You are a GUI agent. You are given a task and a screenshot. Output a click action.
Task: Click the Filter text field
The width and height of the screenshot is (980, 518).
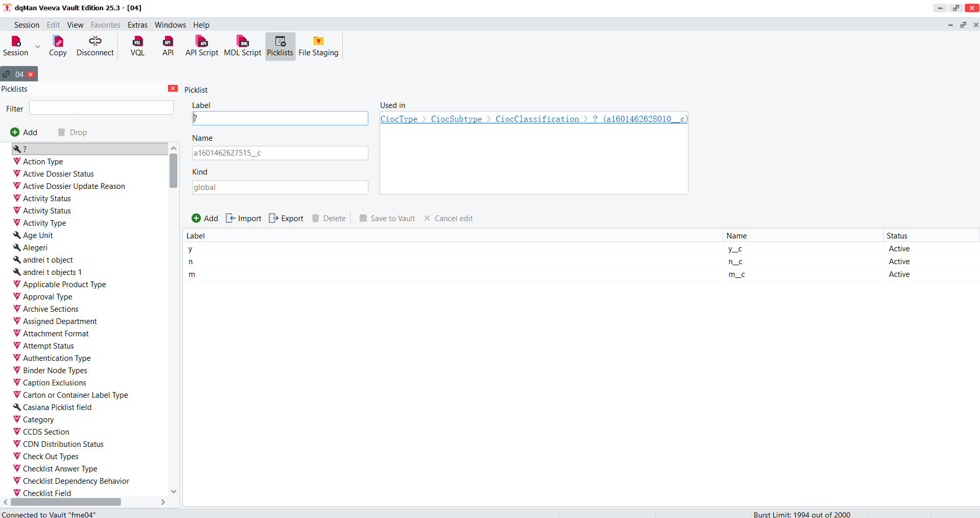point(101,108)
